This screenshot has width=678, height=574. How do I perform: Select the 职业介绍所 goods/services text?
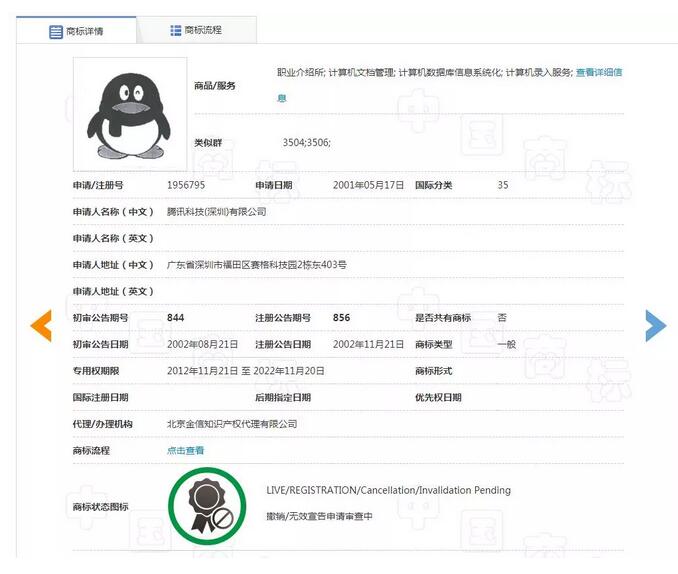301,73
